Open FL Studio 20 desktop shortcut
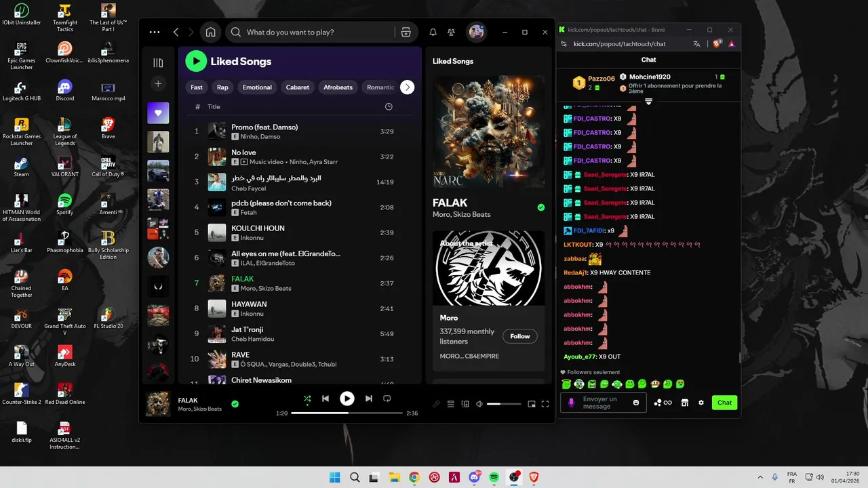This screenshot has width=868, height=488. tap(108, 318)
